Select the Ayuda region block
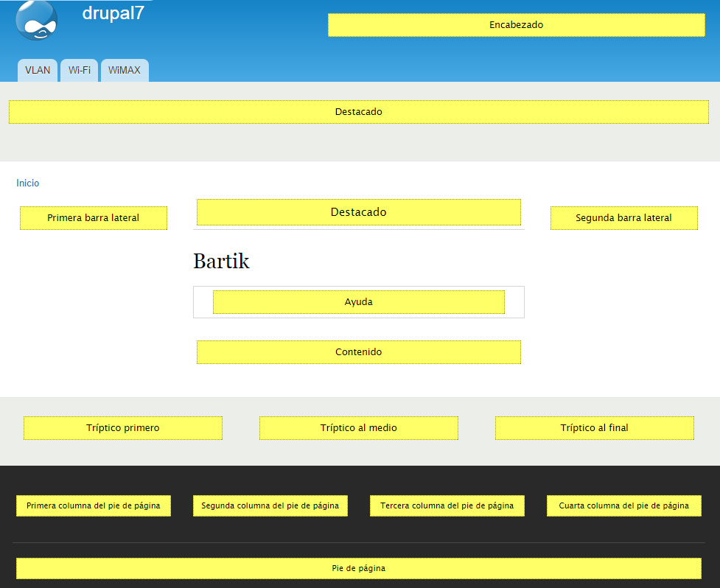The height and width of the screenshot is (588, 720). [359, 301]
